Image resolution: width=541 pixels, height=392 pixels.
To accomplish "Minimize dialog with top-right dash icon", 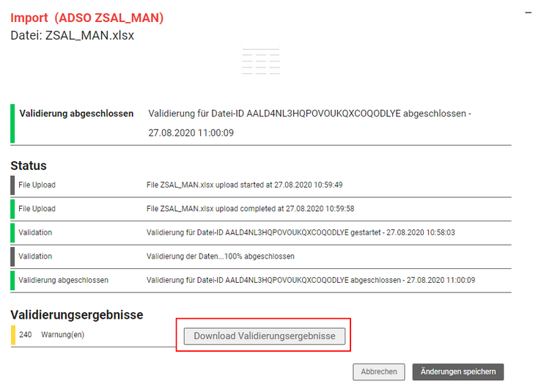I will coord(529,13).
